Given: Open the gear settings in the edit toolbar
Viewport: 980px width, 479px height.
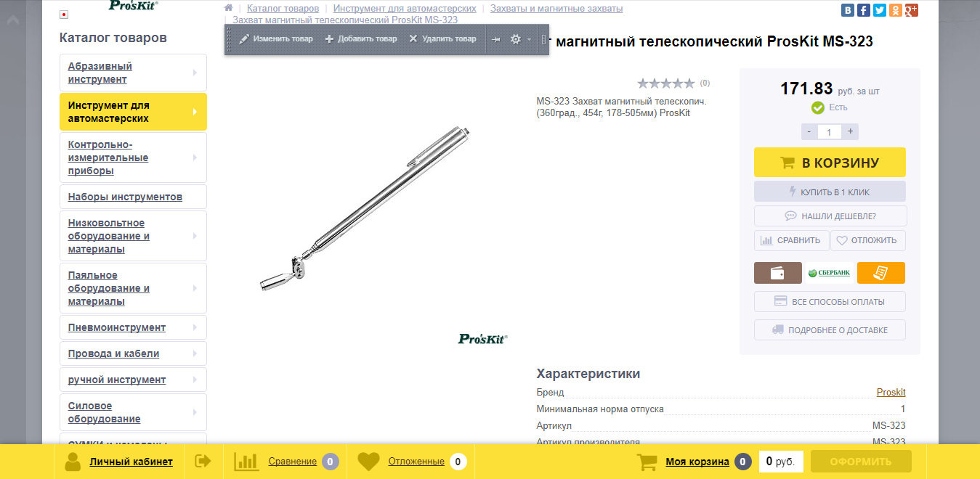Looking at the screenshot, I should point(516,39).
